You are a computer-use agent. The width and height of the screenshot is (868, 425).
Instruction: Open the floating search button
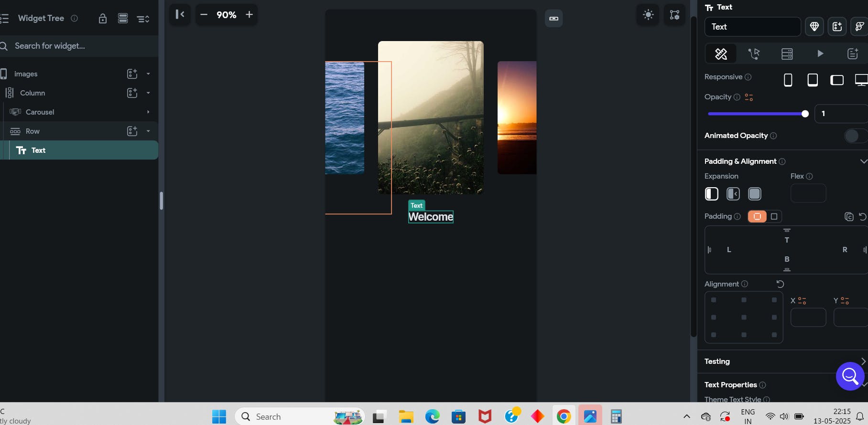(850, 376)
